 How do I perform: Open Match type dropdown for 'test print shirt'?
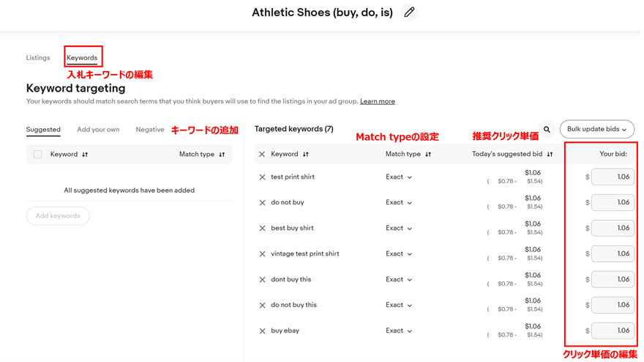[398, 177]
